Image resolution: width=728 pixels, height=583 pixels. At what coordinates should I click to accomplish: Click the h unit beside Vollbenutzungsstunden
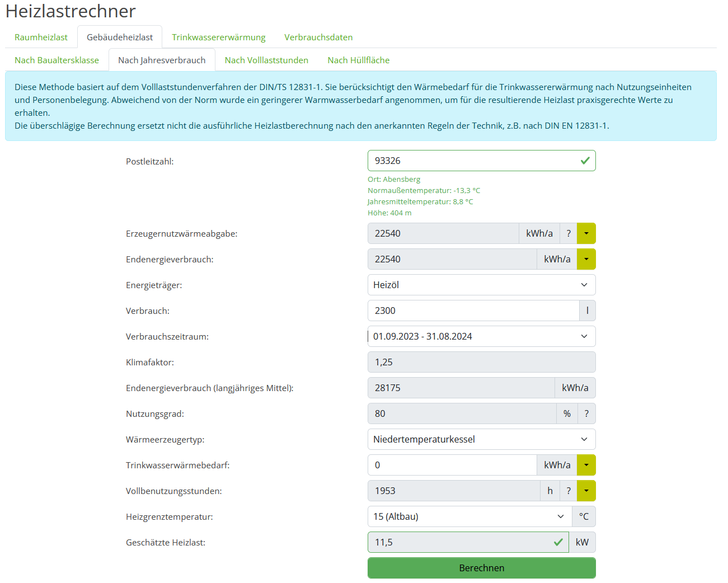click(x=550, y=491)
